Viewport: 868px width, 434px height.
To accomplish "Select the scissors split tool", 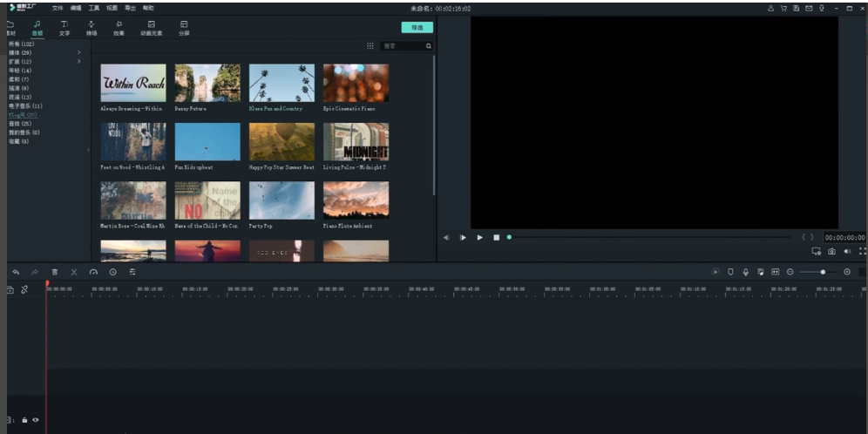I will click(74, 272).
